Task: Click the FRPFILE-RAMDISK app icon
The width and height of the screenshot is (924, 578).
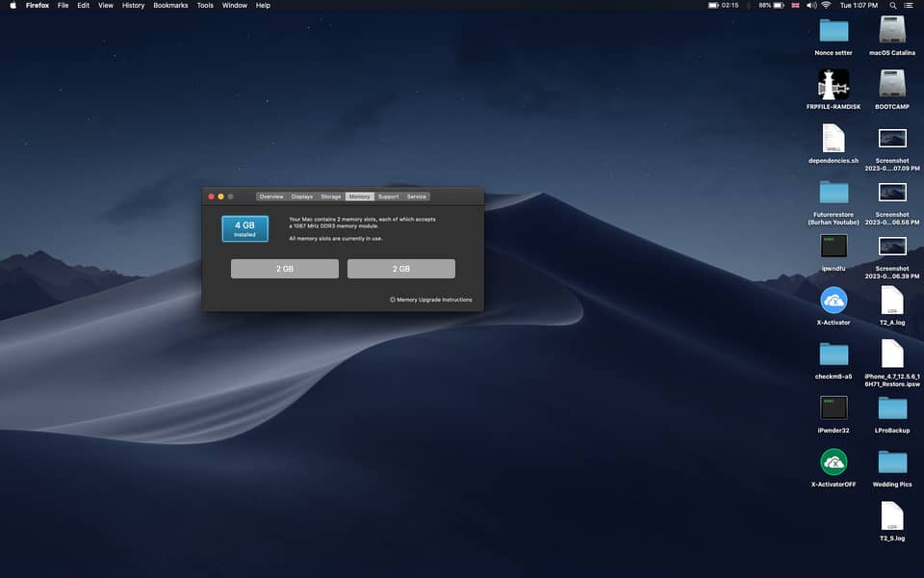Action: click(834, 83)
